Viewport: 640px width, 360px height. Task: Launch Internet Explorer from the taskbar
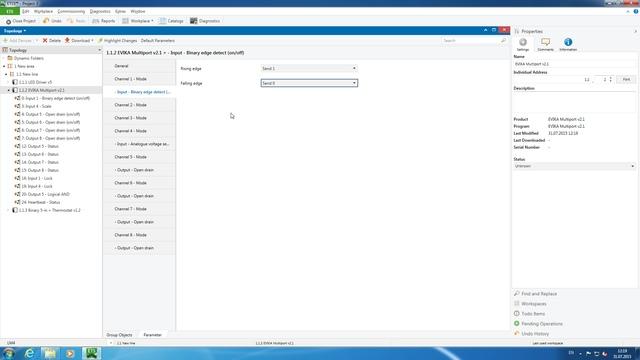click(x=29, y=353)
